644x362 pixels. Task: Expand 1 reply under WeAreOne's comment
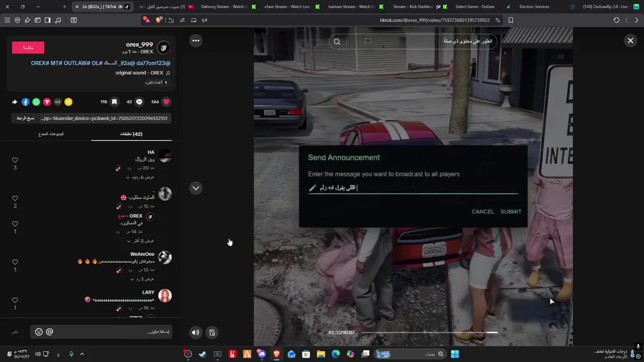click(142, 279)
